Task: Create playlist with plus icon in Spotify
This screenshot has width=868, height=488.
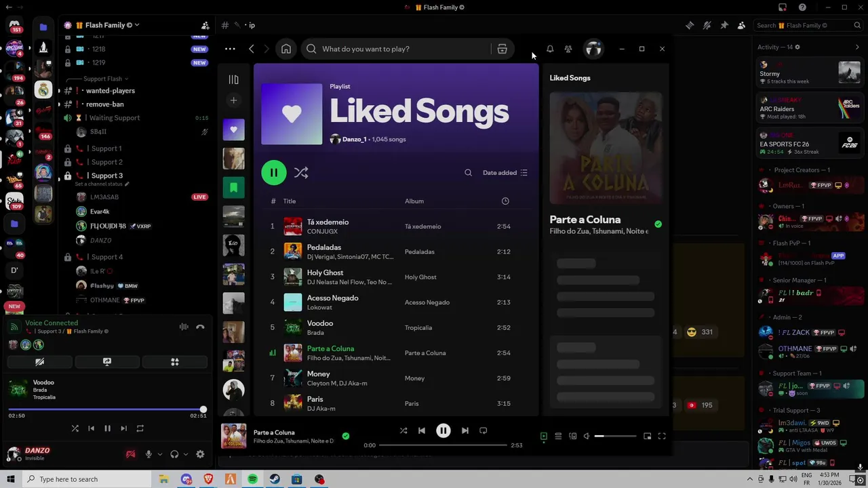Action: (x=233, y=100)
